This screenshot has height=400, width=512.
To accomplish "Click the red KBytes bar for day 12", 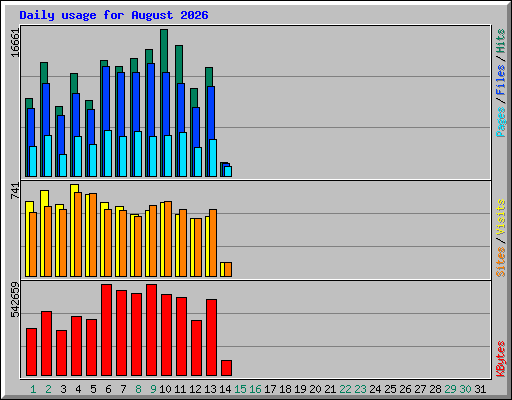I will point(197,348).
